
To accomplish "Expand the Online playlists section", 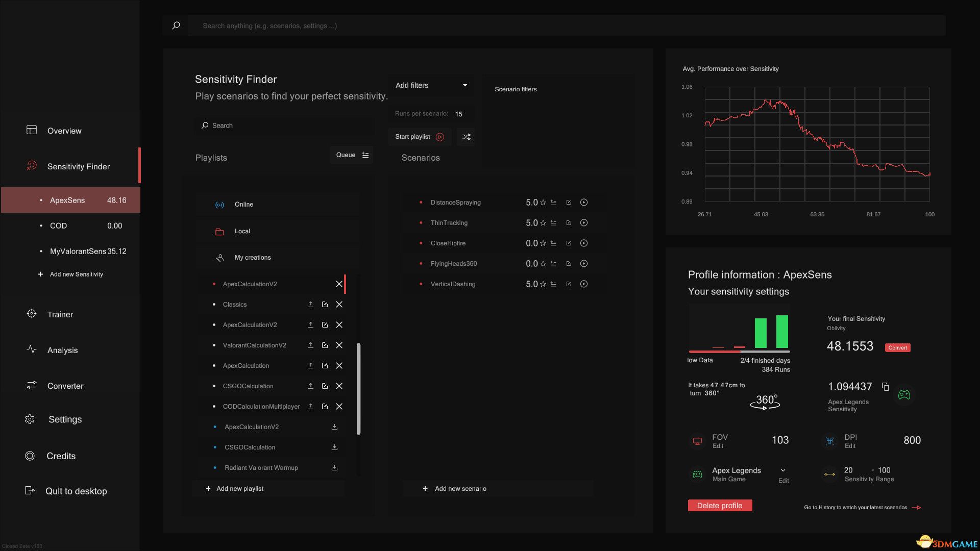I will pyautogui.click(x=278, y=205).
